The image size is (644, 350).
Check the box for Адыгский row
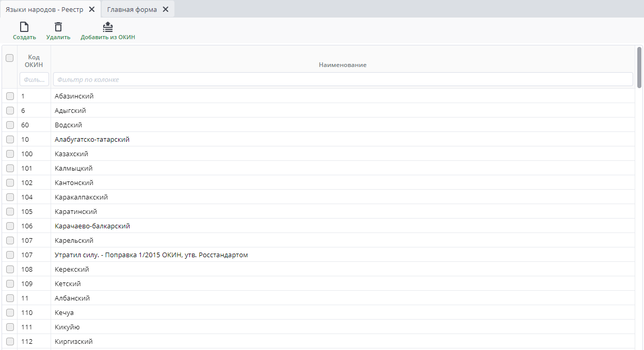pos(10,110)
